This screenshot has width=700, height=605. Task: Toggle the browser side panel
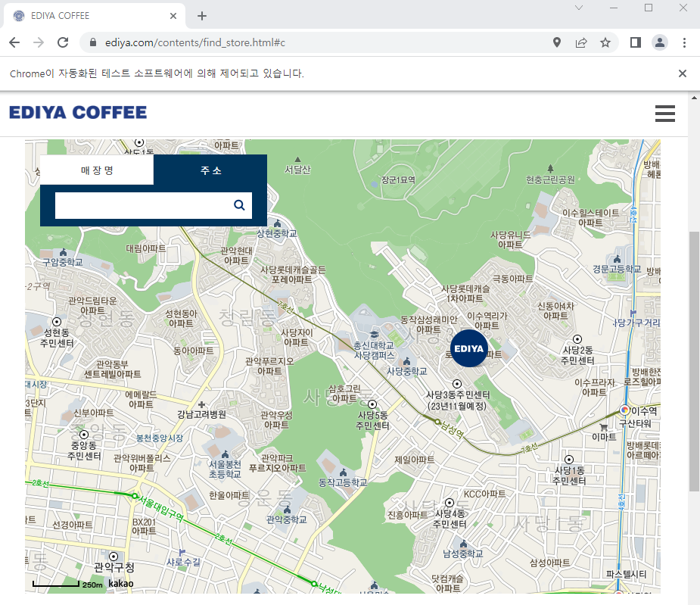(x=635, y=42)
